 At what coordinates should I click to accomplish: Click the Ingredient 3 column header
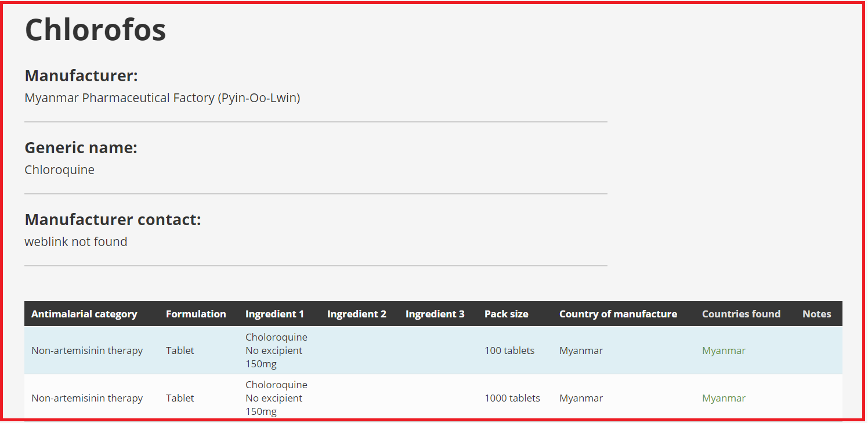(435, 314)
